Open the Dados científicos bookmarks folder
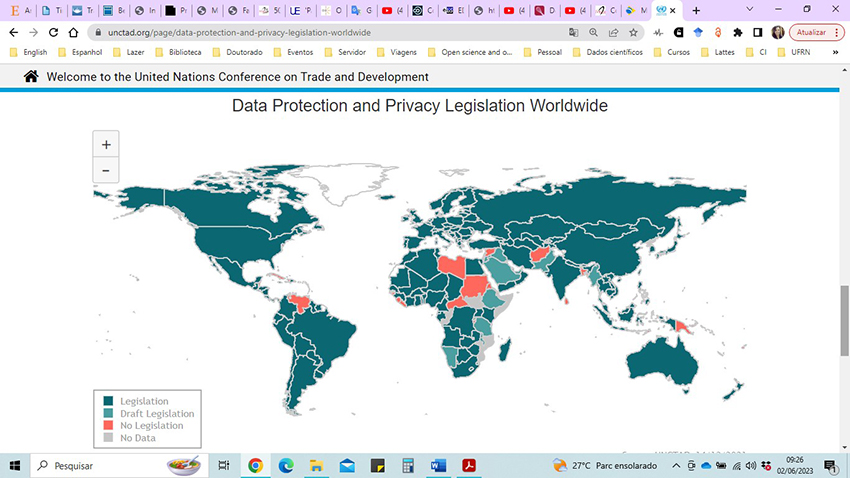 click(x=607, y=52)
